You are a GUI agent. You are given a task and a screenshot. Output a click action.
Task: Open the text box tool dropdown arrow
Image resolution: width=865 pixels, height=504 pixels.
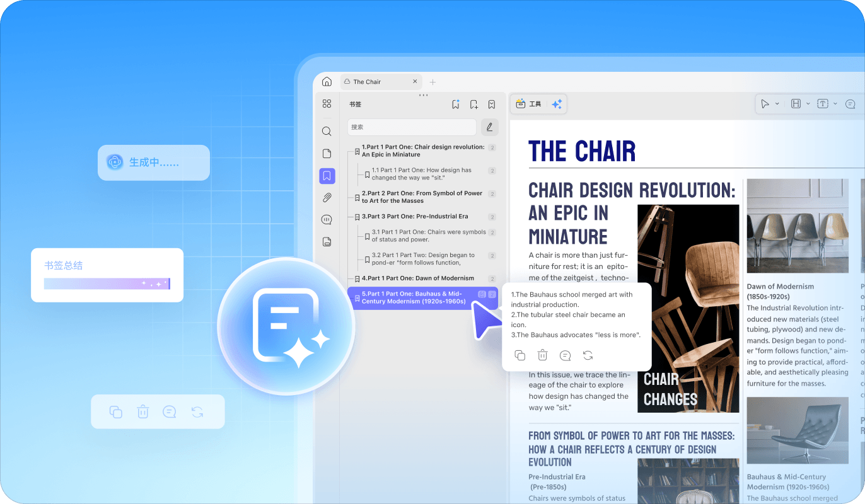click(x=835, y=104)
